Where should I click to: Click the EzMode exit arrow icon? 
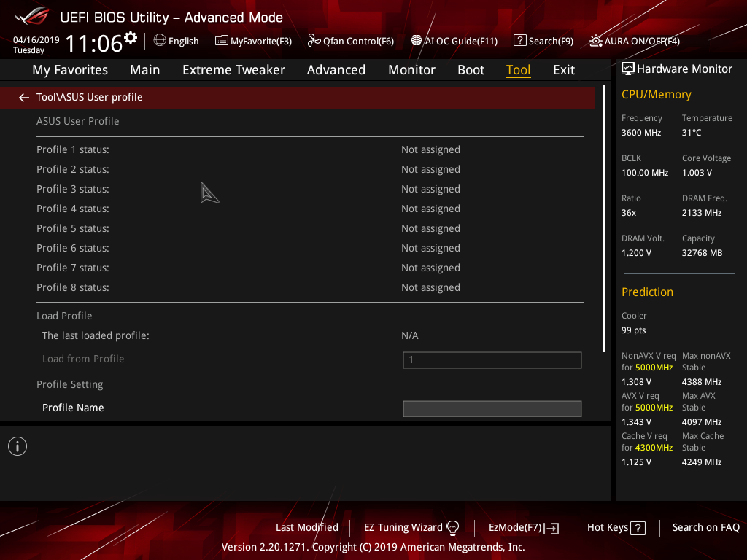[551, 528]
